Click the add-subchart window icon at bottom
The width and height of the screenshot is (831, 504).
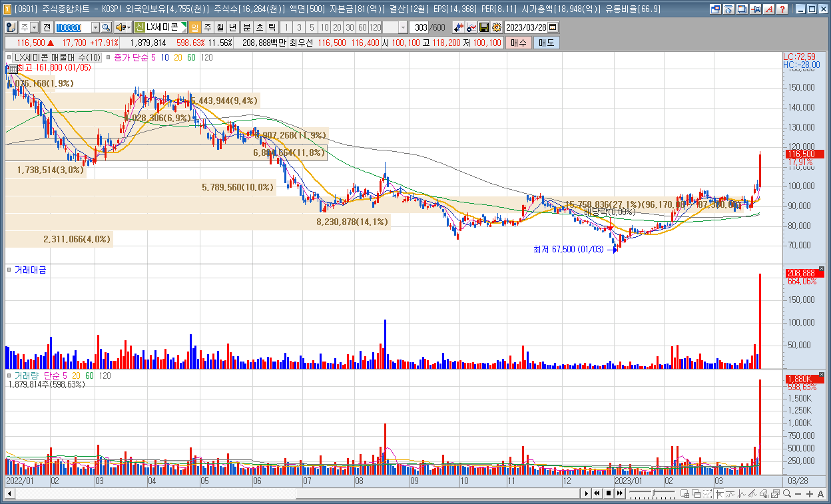point(685,493)
